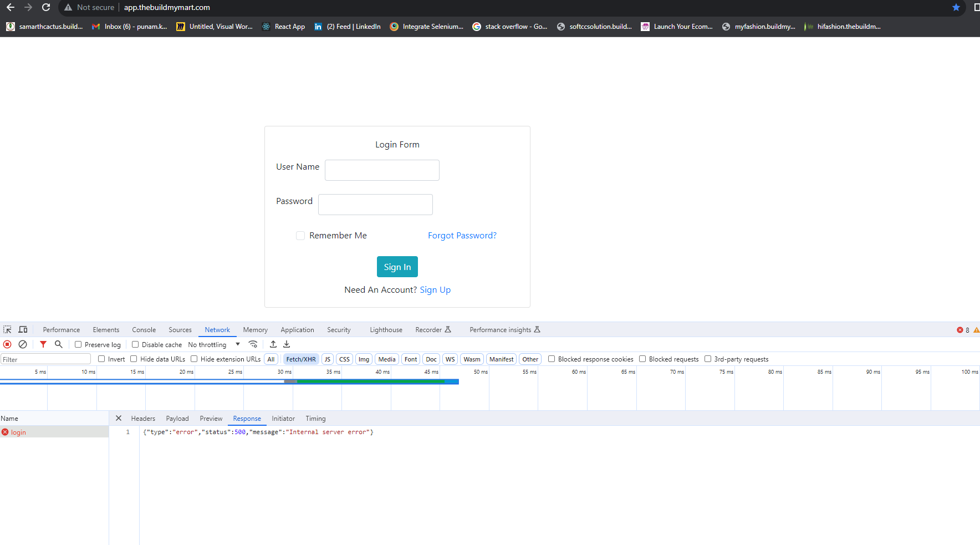Open network conditions wifi icon

click(253, 344)
